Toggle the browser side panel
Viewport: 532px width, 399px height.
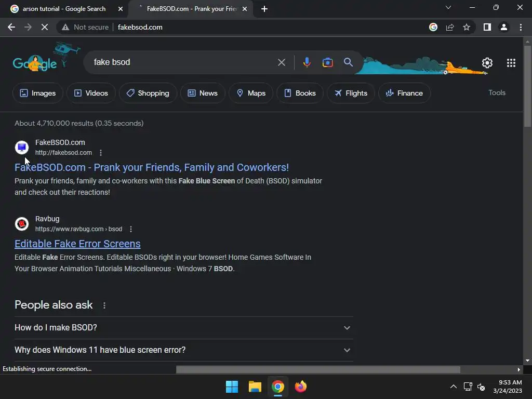(x=487, y=27)
